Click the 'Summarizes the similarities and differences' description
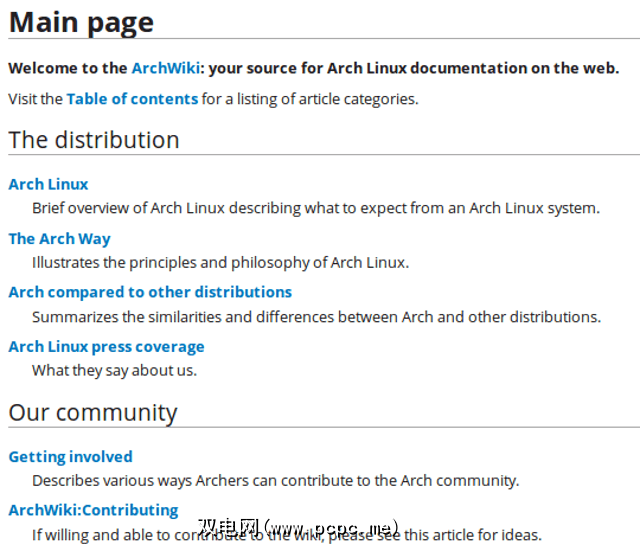640x551 pixels. (316, 316)
